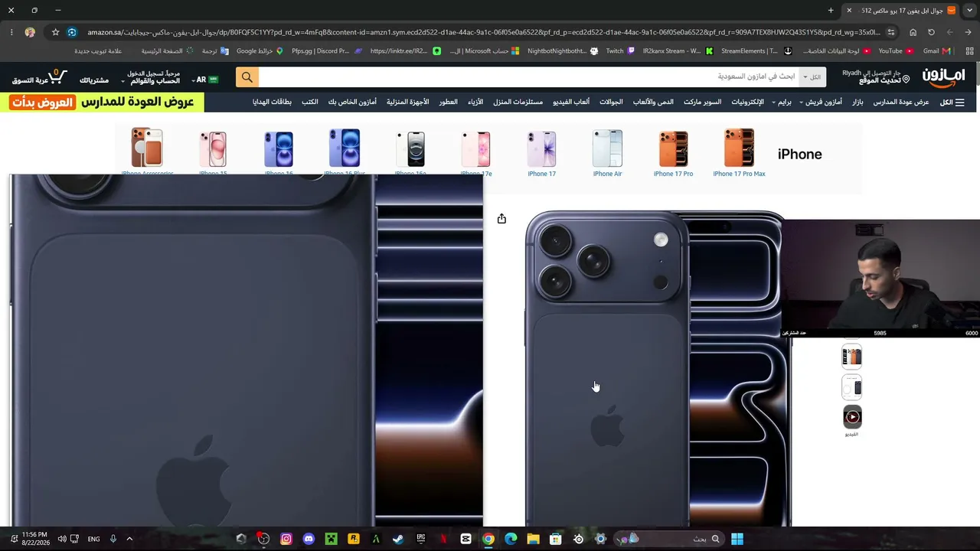The height and width of the screenshot is (551, 980).
Task: Expand the Amazon Fresh menu
Action: pyautogui.click(x=821, y=102)
